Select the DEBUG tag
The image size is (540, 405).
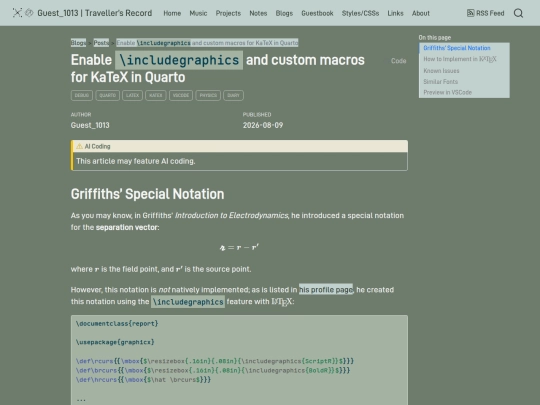tap(82, 95)
